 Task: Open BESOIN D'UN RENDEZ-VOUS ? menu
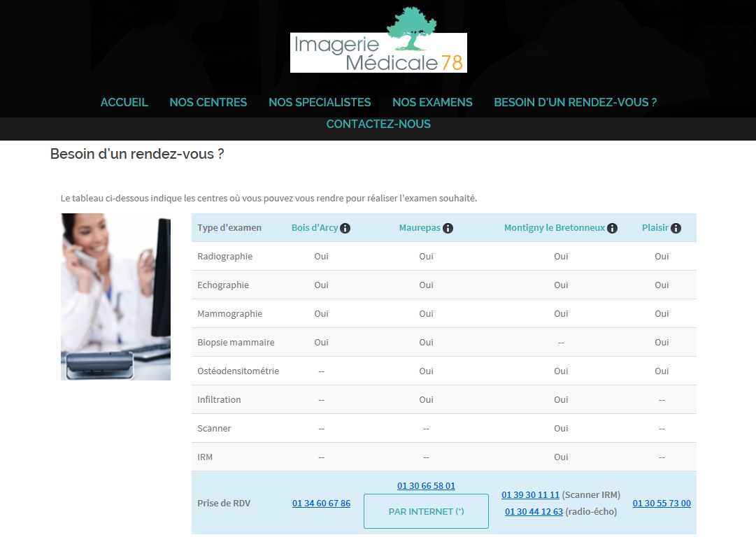(x=575, y=102)
